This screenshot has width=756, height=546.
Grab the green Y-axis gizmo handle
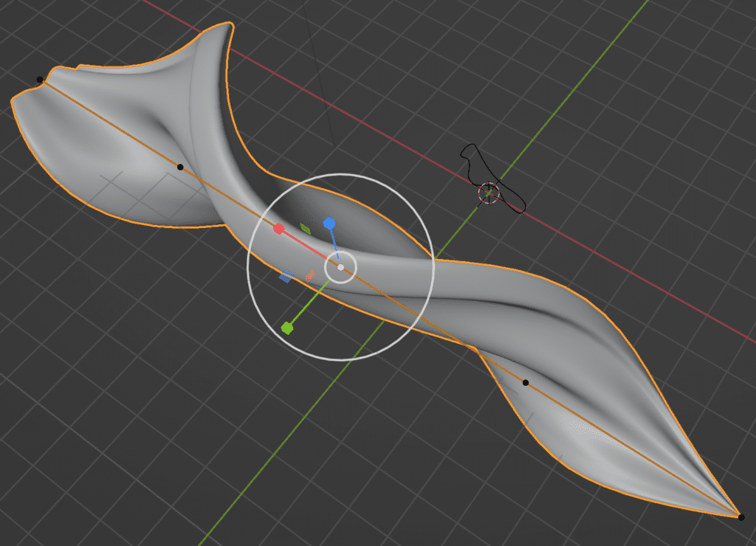click(x=287, y=328)
